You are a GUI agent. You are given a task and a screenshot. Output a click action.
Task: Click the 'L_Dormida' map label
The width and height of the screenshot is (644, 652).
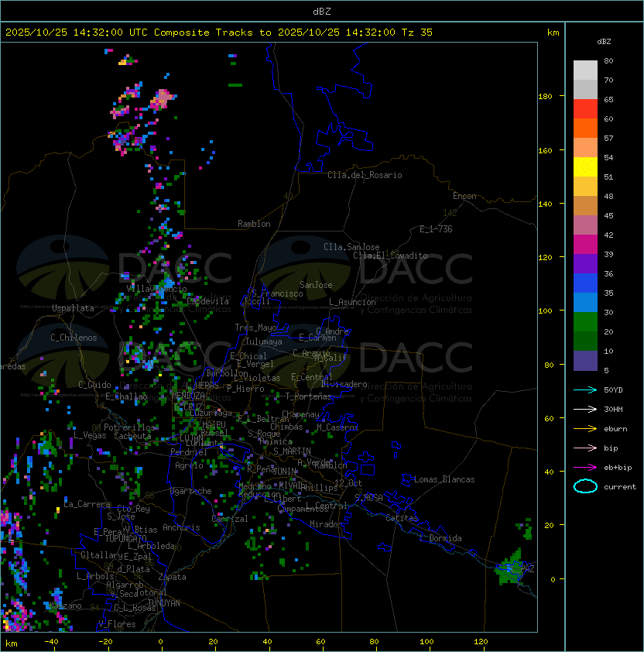point(440,538)
